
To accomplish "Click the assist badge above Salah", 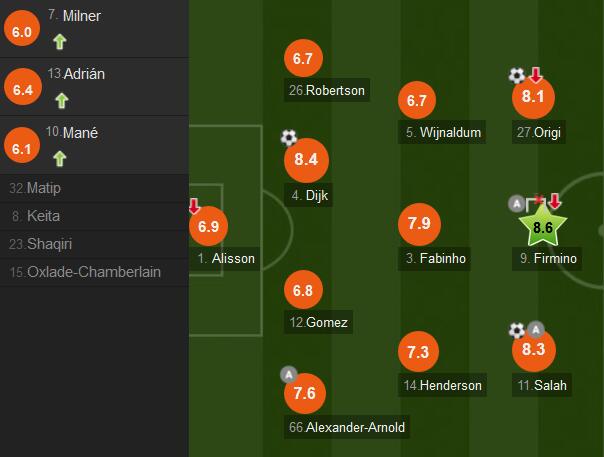I will (x=535, y=330).
